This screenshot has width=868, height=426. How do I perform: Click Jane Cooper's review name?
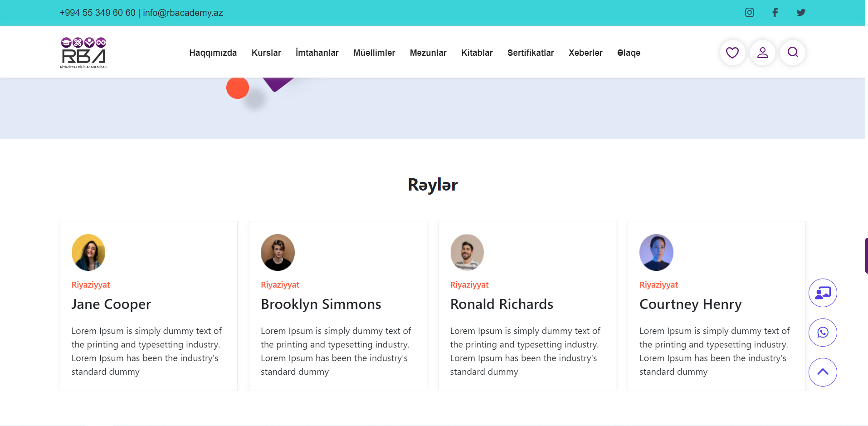click(111, 304)
